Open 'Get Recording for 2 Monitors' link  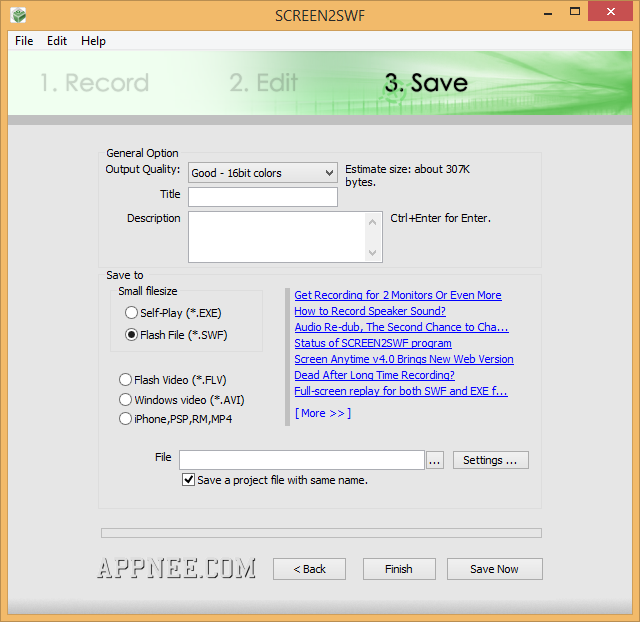[398, 295]
